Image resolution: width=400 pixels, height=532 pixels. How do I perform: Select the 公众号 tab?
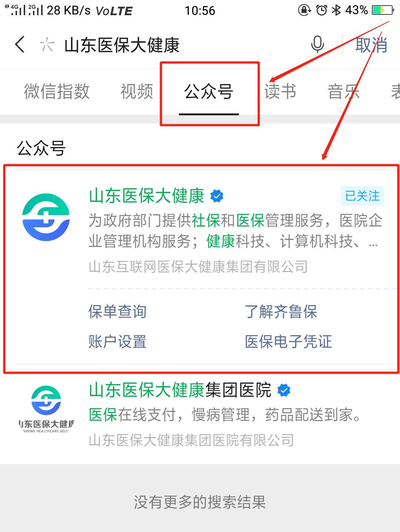click(x=209, y=91)
